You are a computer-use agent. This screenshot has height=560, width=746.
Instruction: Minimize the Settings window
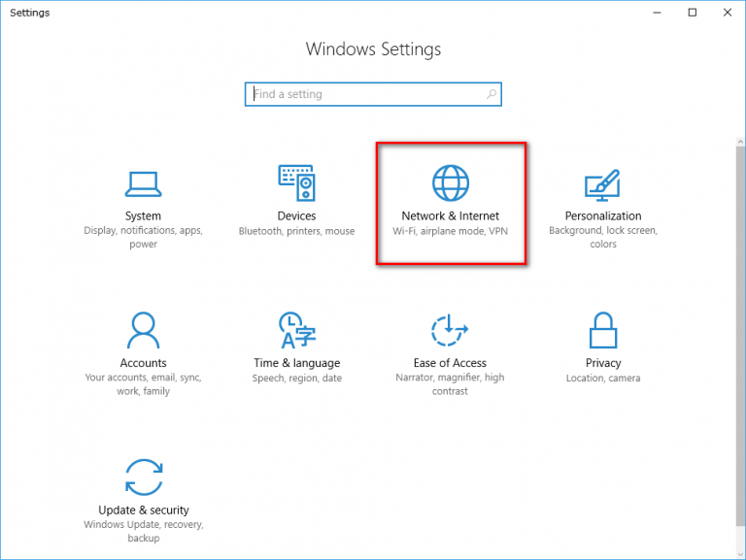click(657, 13)
